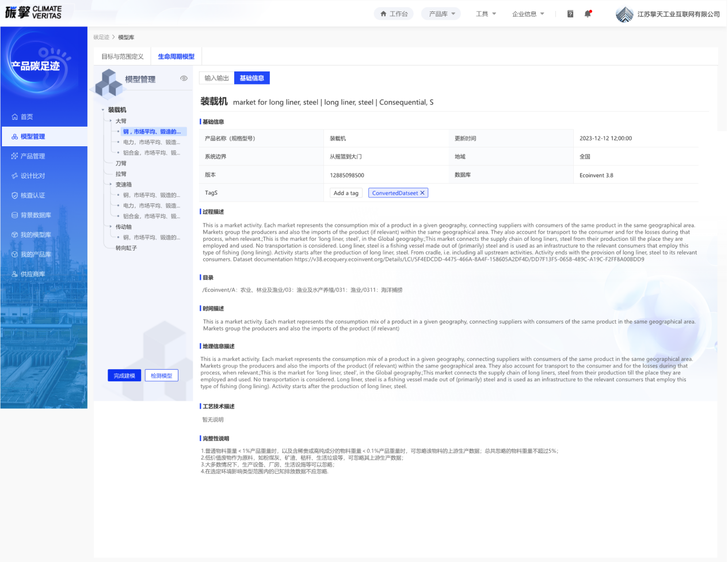Viewport: 728px width, 562px height.
Task: Switch to the 输入输出 tab
Action: click(x=216, y=78)
